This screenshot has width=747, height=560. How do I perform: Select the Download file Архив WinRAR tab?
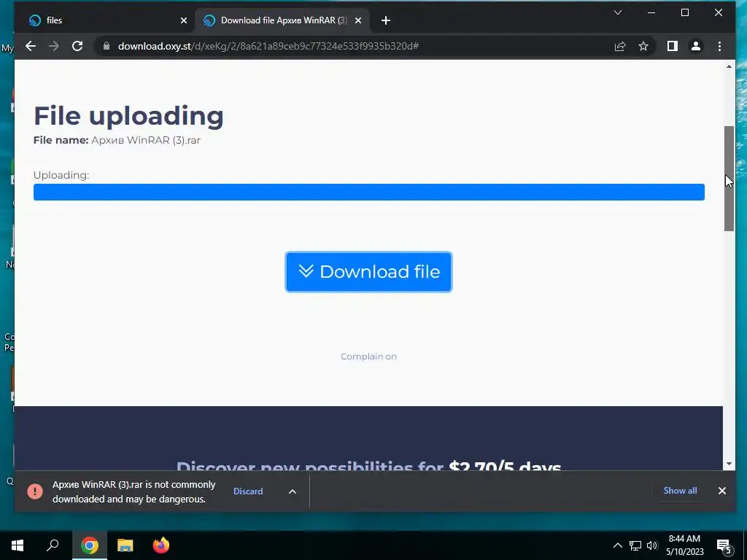283,20
